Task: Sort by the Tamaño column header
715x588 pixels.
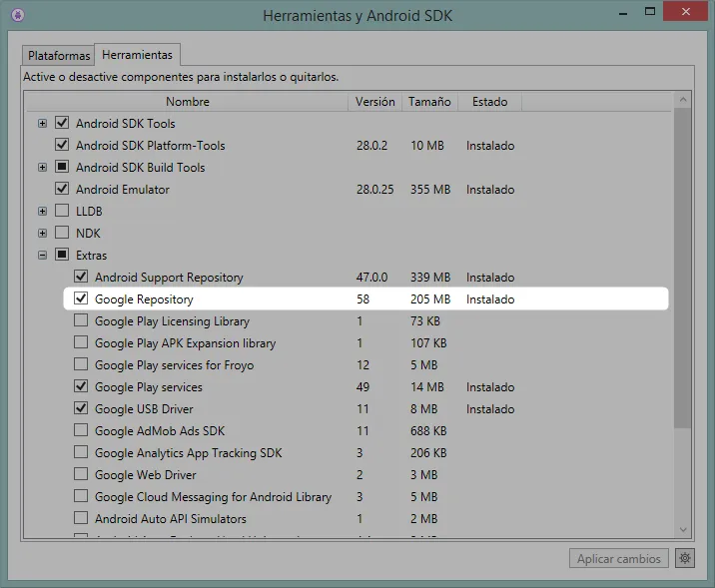Action: pos(429,101)
